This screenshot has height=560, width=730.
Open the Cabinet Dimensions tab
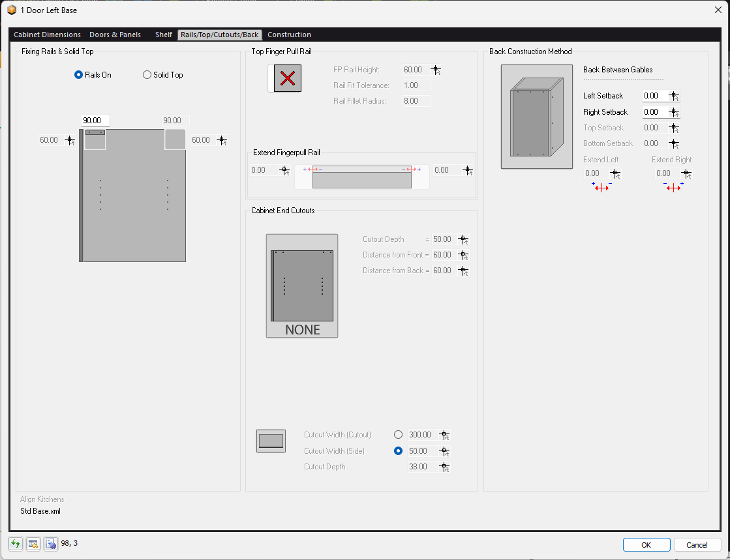48,35
